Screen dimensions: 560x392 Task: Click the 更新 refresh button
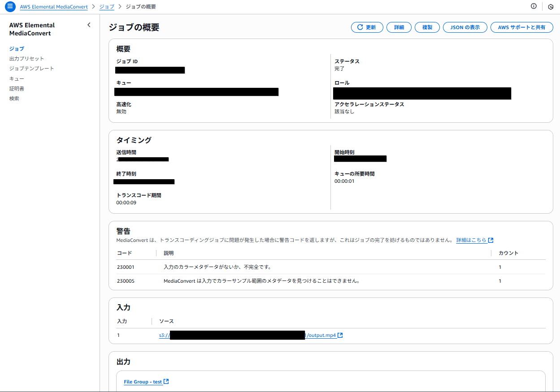pos(367,27)
